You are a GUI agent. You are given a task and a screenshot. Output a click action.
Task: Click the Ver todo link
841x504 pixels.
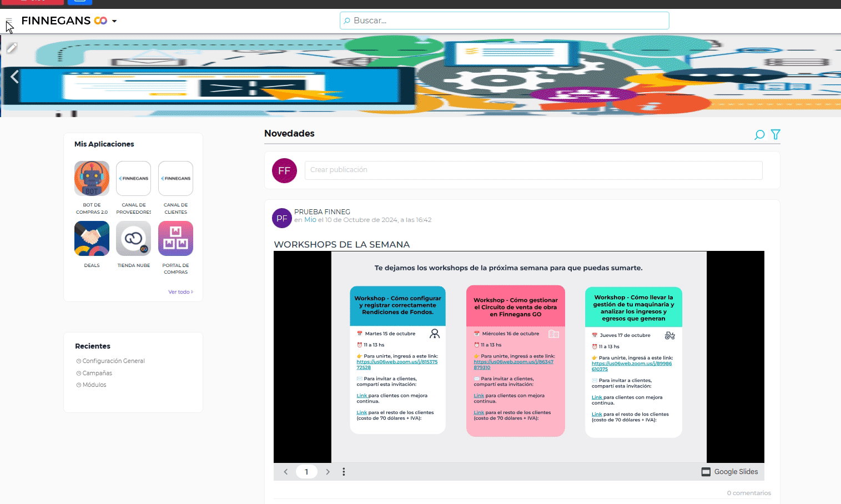coord(180,292)
